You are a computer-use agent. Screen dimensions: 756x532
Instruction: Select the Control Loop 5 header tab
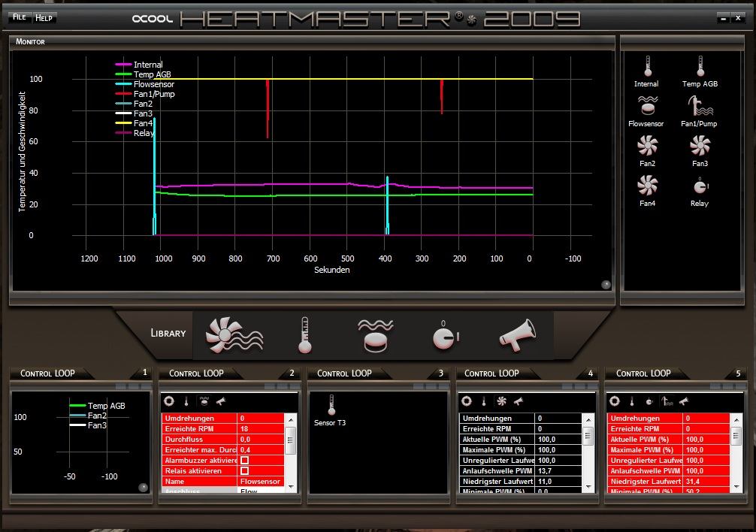643,373
